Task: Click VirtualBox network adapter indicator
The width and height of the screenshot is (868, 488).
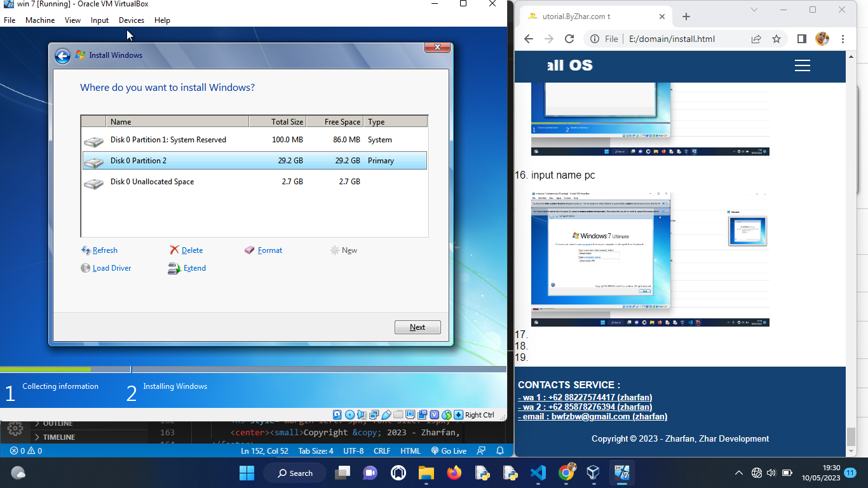Action: point(374,415)
